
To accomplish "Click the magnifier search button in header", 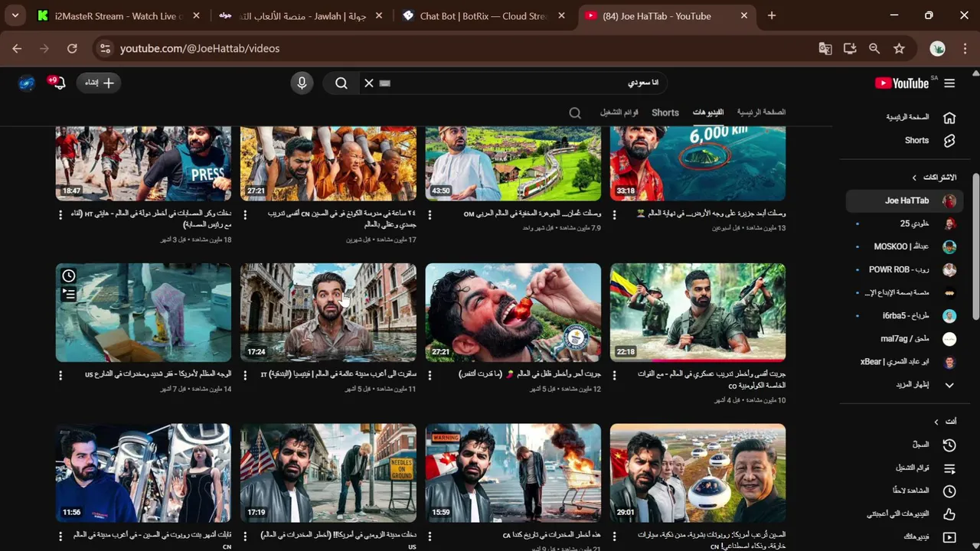I will pyautogui.click(x=341, y=83).
